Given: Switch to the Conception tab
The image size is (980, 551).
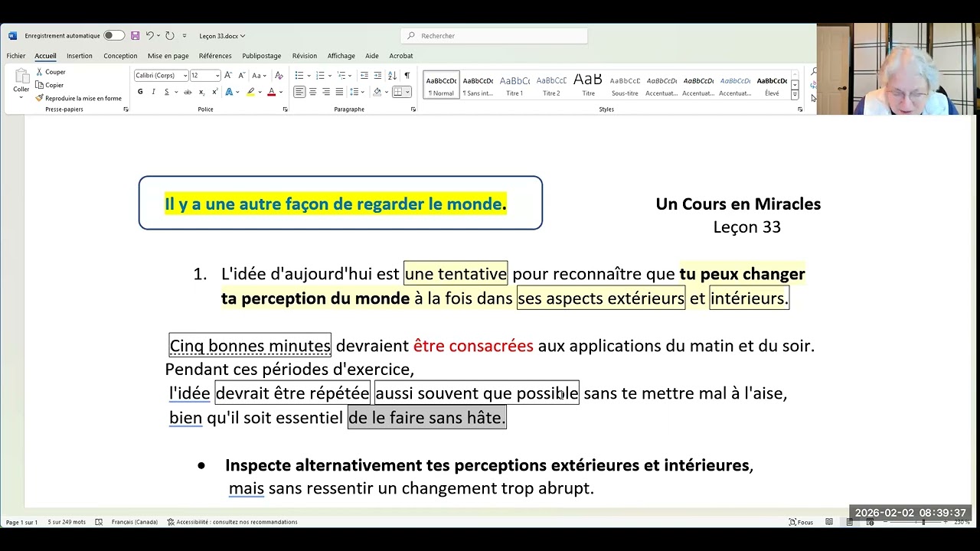Looking at the screenshot, I should coord(120,56).
